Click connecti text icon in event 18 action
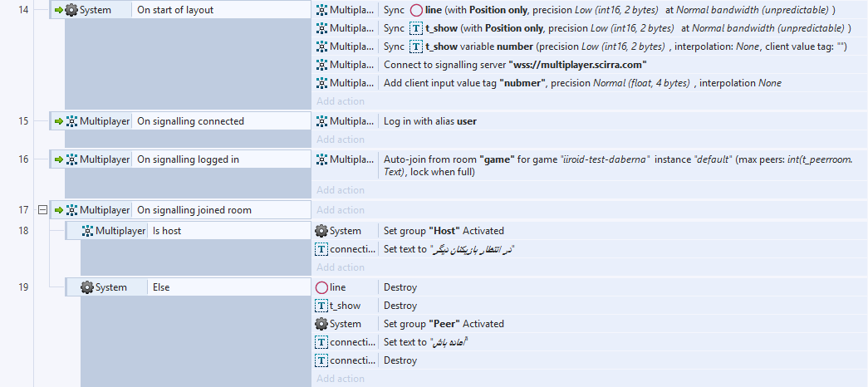 (x=321, y=249)
